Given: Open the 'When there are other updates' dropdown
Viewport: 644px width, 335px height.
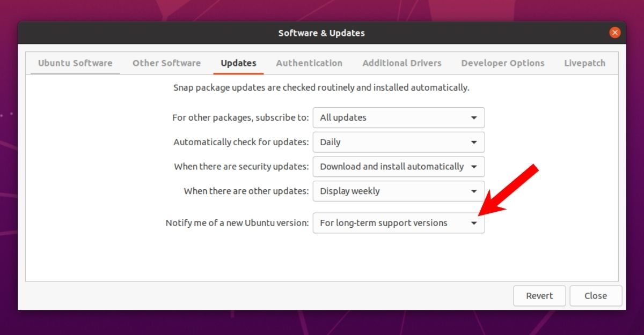Looking at the screenshot, I should point(399,191).
